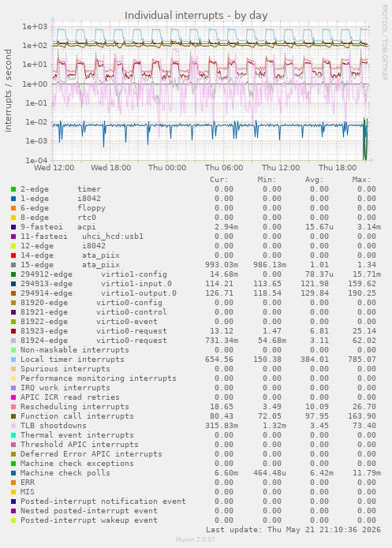Click the Max column header
This screenshot has height=548, width=392.
coord(361,180)
